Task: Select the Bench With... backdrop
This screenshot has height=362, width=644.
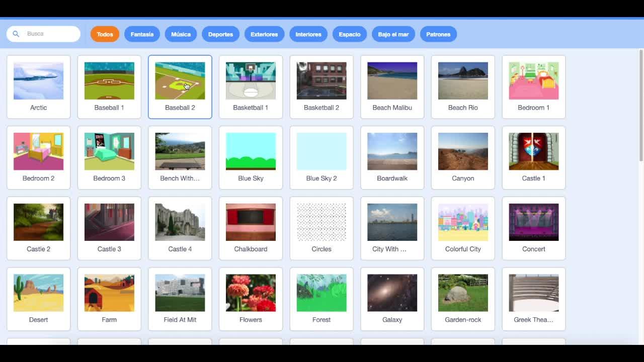Action: (x=180, y=158)
